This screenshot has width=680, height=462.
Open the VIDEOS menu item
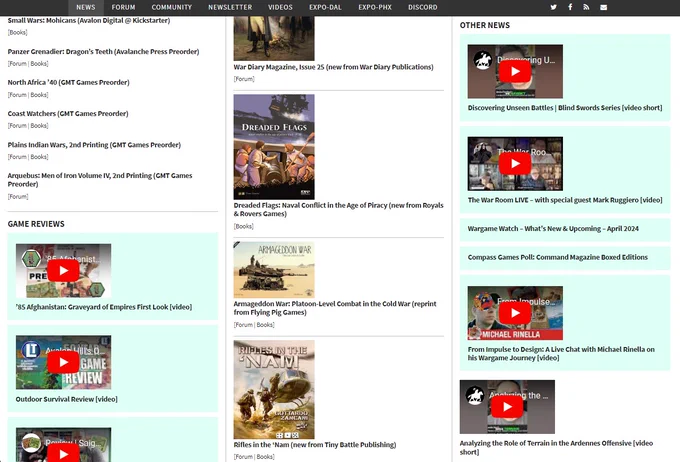280,7
